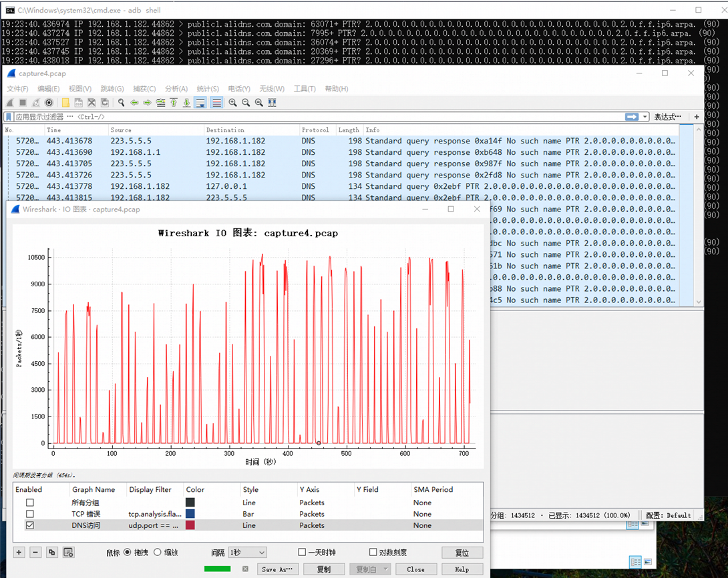Toggle auto-scroll during live capture icon
Screen dimensions: 728x578
pos(200,103)
